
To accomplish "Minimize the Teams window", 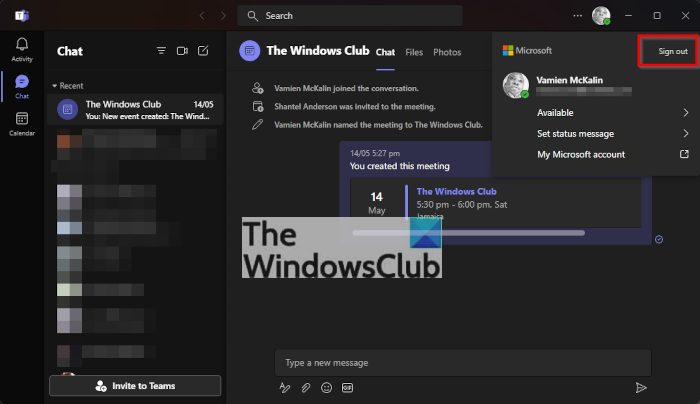I will [629, 16].
